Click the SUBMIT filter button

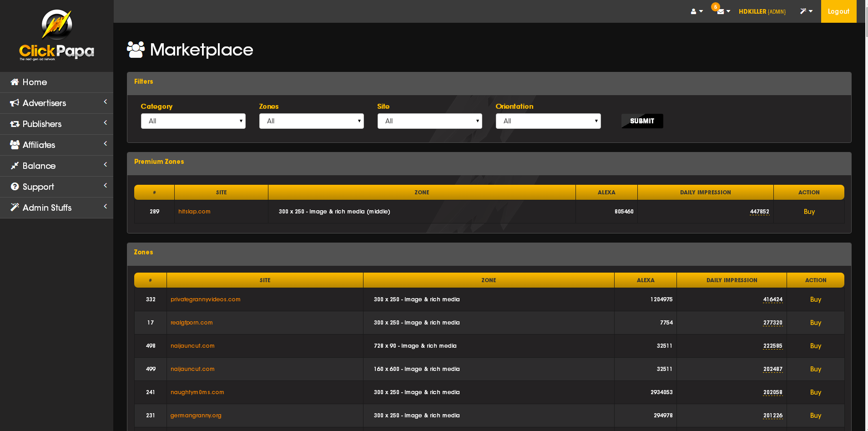click(642, 121)
